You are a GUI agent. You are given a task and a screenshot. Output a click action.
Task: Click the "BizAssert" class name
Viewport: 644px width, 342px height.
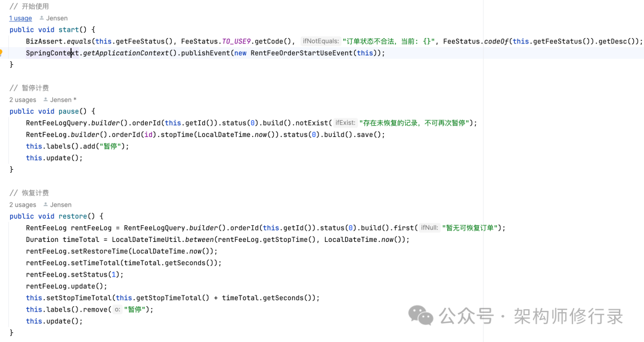pos(44,41)
